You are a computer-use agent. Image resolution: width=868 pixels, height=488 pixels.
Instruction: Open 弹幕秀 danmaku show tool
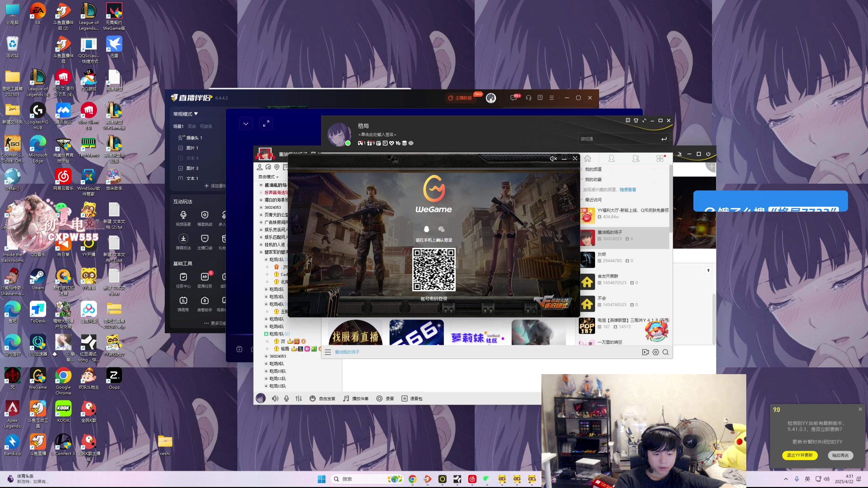click(183, 304)
